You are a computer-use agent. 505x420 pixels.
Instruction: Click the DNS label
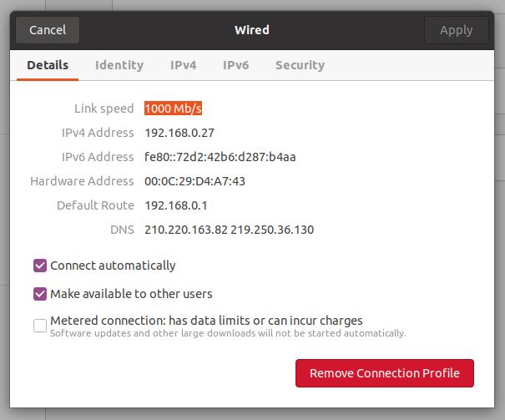point(122,230)
